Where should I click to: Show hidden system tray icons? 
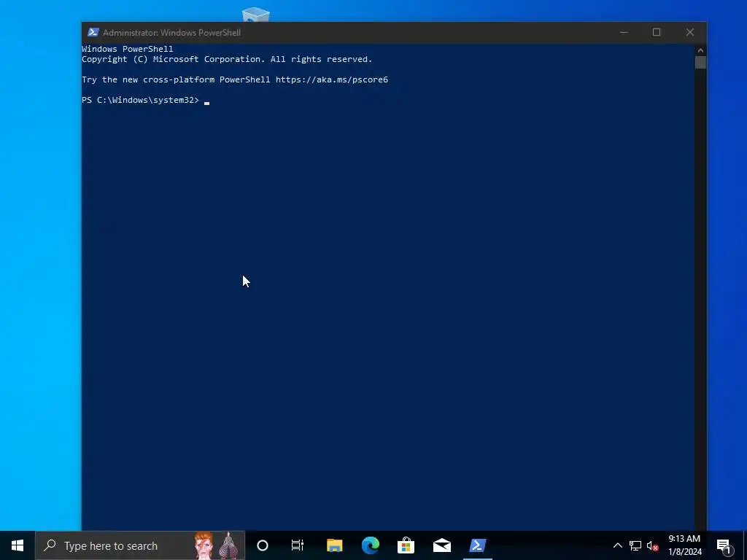pos(617,545)
